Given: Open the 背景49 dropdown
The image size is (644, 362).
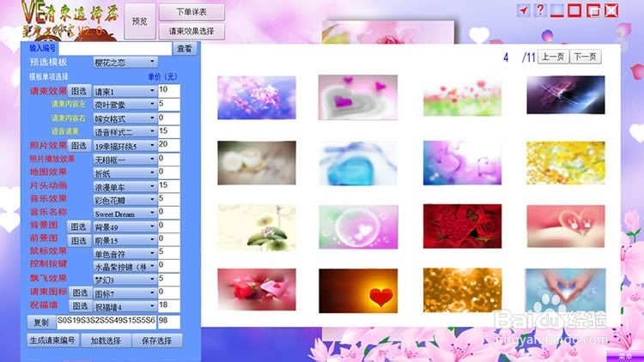Looking at the screenshot, I should pos(125,227).
